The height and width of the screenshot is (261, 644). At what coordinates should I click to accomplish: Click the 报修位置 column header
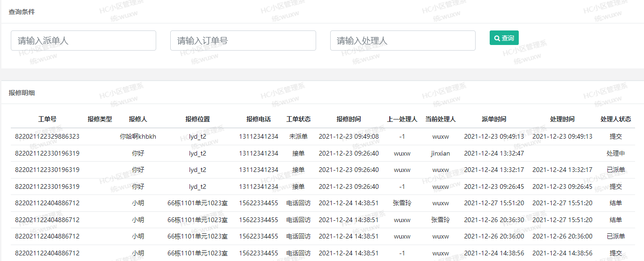pos(197,119)
